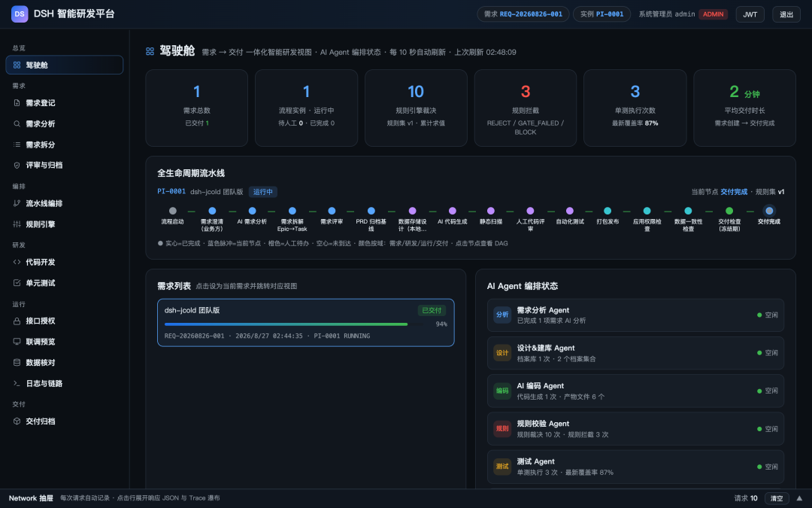The image size is (812, 508).
Task: Click the 流水线编排 branch icon
Action: point(17,204)
